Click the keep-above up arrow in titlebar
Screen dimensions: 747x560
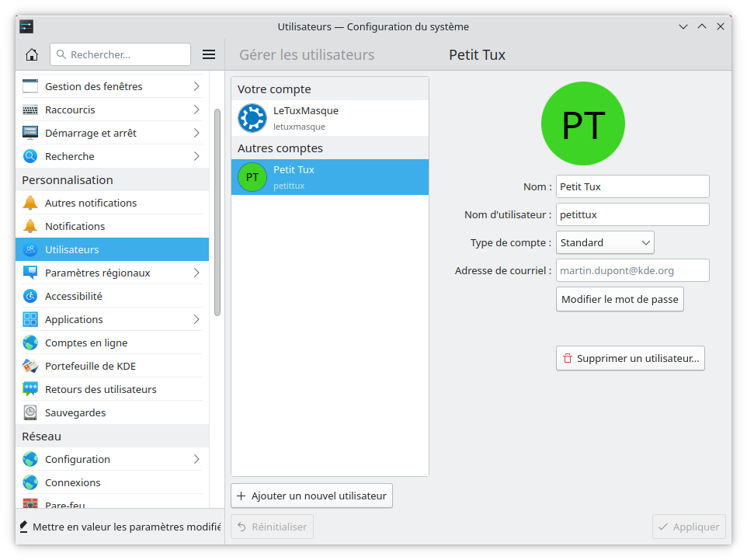[x=702, y=26]
